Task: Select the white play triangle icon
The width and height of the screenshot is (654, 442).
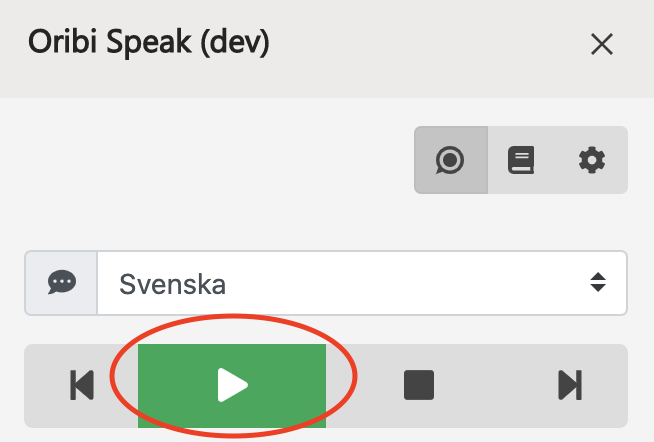Action: 232,385
